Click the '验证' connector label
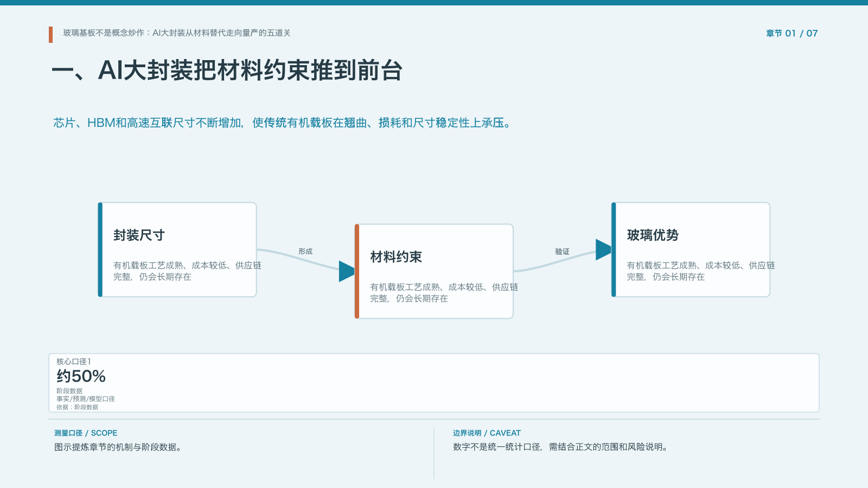The image size is (868, 488). click(562, 252)
